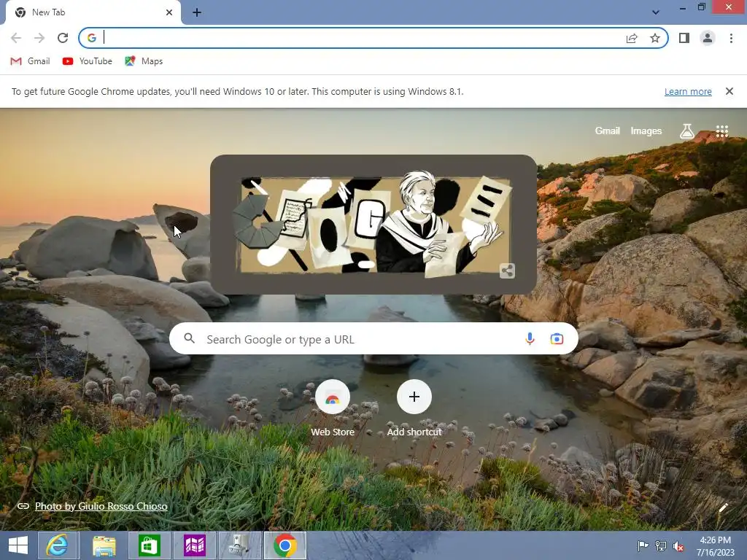
Task: Launch Internet Explorer from taskbar
Action: click(x=57, y=545)
